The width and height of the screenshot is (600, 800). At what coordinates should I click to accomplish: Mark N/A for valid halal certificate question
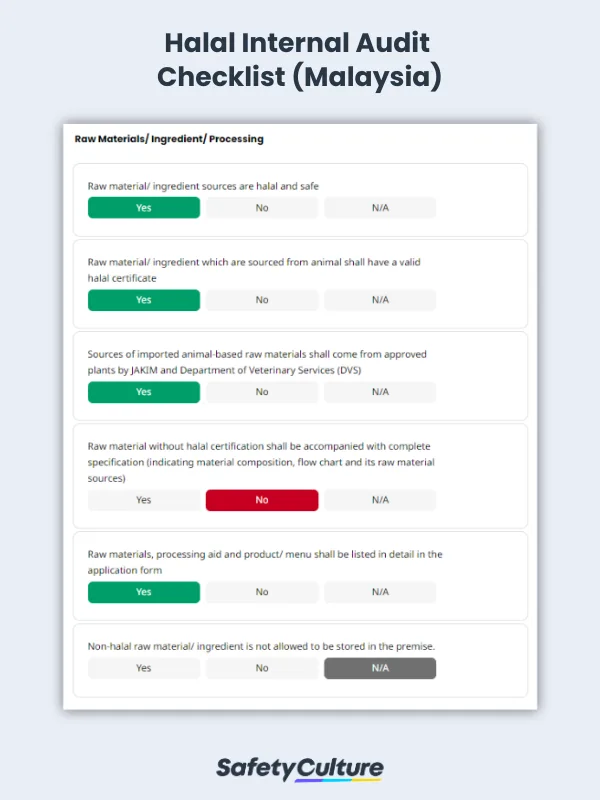pos(380,300)
